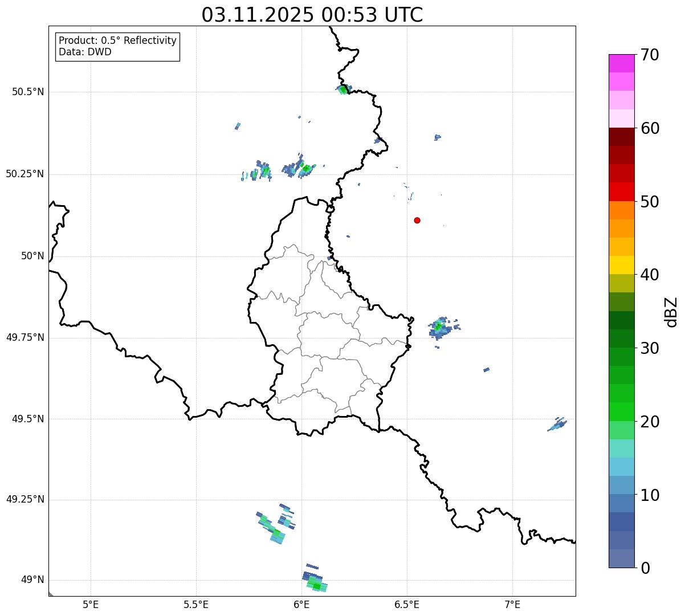The width and height of the screenshot is (685, 616).
Task: Click the magenta top colorbar segment
Action: [x=621, y=63]
